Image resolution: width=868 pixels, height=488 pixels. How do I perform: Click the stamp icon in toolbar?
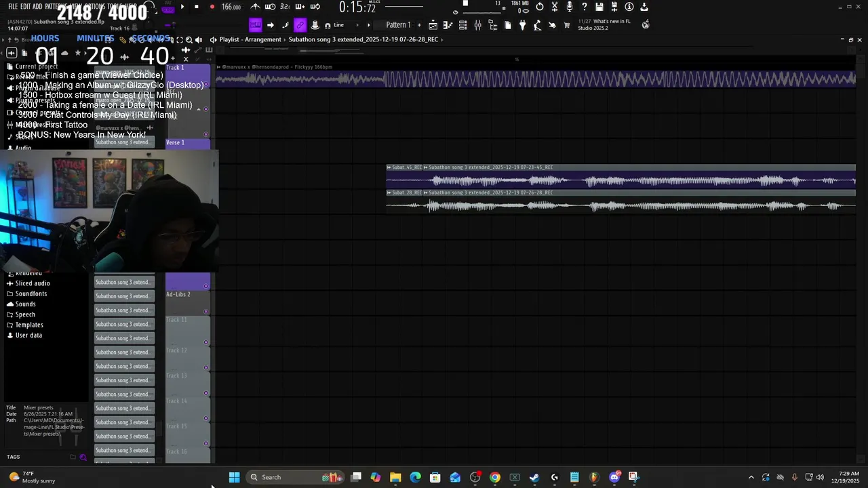(x=315, y=25)
